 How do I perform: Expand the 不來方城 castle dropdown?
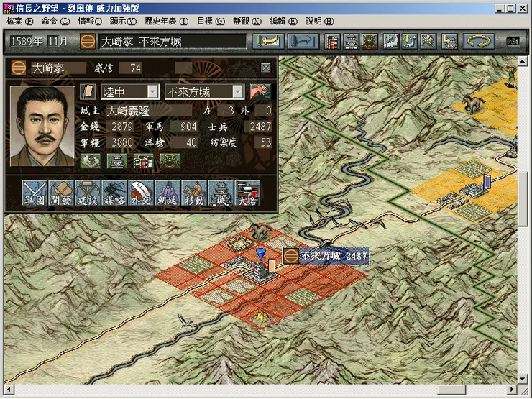pos(238,91)
